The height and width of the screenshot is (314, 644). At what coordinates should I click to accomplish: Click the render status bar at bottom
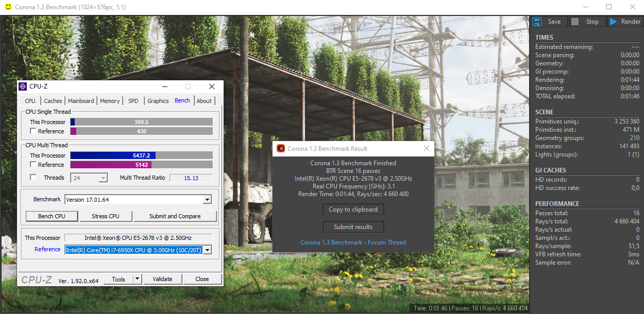click(x=470, y=308)
